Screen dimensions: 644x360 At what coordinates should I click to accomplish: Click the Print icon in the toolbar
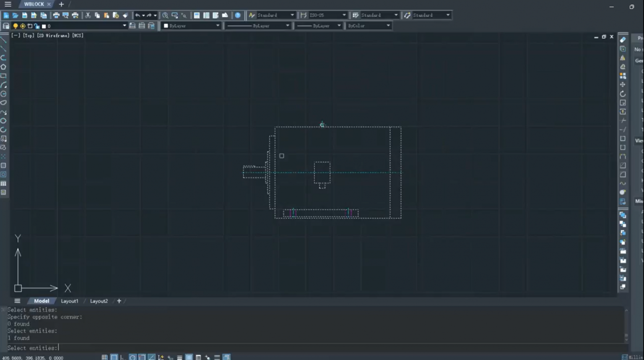[x=56, y=16]
